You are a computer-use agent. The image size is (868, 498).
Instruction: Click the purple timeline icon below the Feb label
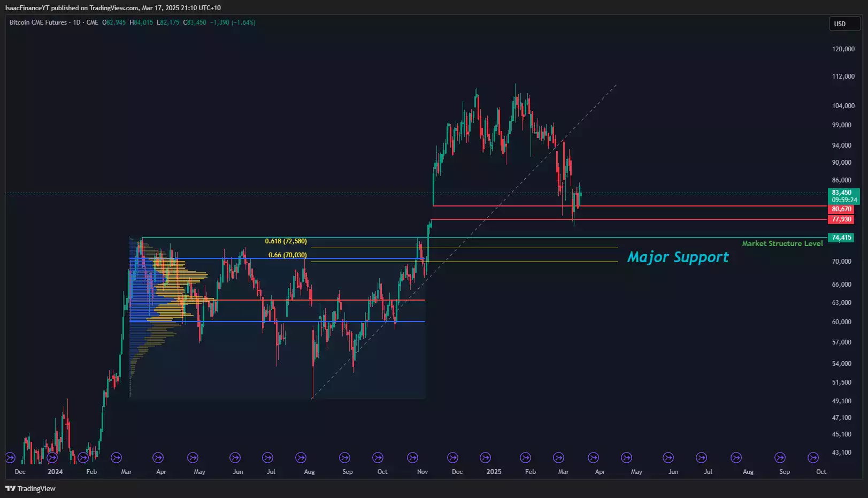[x=83, y=457]
